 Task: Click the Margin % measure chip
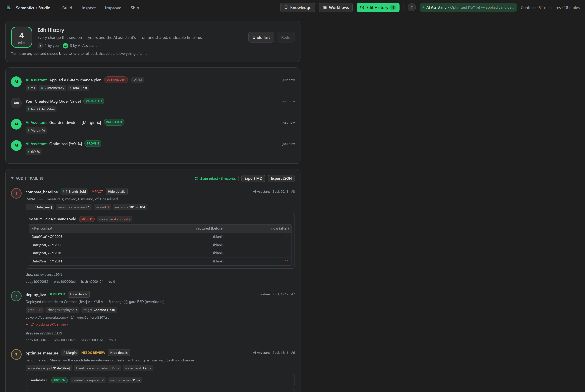36,131
